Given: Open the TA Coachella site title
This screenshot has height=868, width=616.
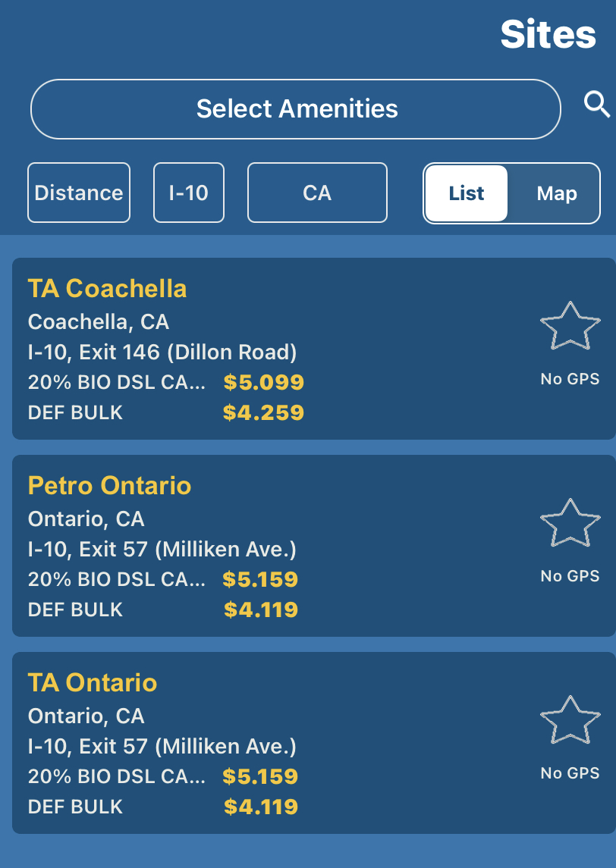Looking at the screenshot, I should (108, 288).
